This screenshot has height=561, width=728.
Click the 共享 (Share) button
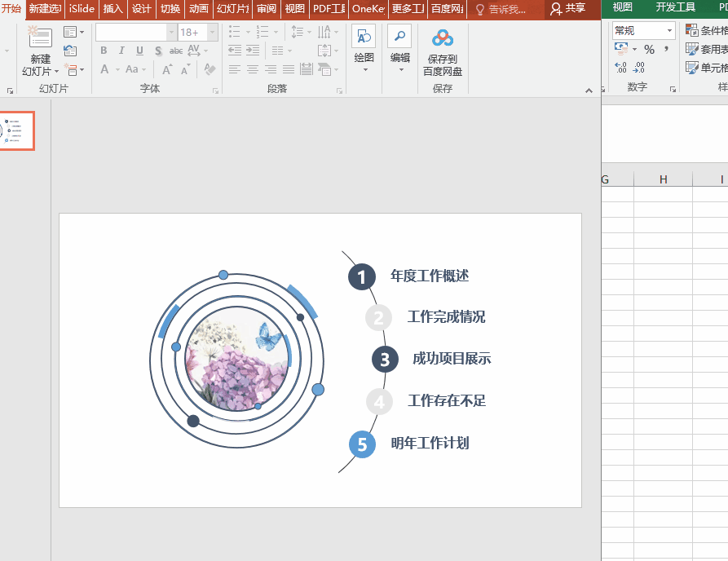[568, 8]
